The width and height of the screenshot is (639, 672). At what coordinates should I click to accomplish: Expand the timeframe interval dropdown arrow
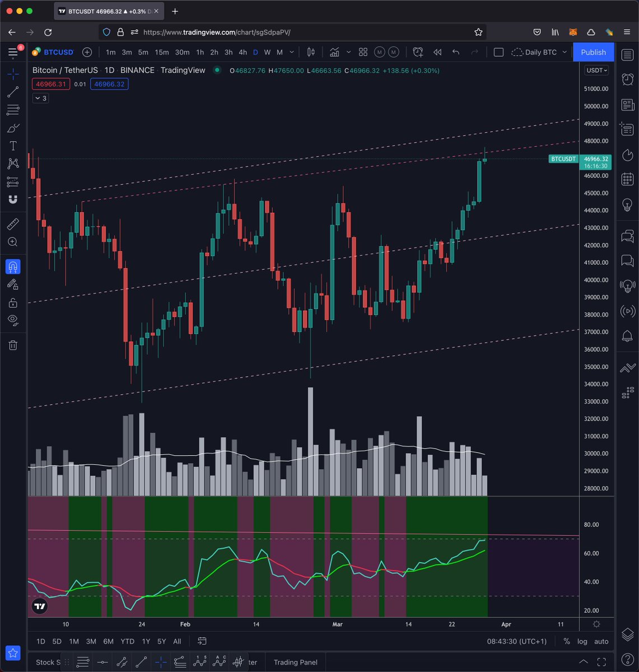(292, 52)
